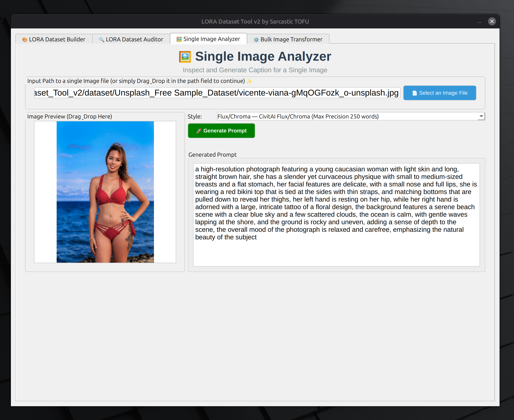
Task: Click the framed picture icon beside the heading
Action: (185, 57)
